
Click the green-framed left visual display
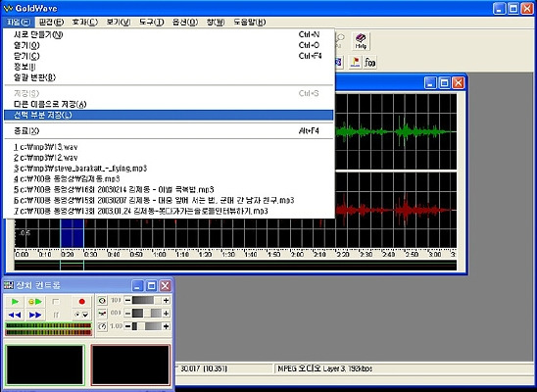click(x=45, y=365)
